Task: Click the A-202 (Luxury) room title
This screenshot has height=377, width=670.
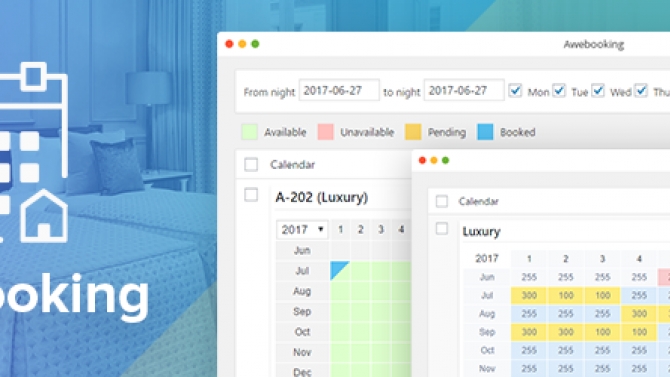Action: point(322,197)
